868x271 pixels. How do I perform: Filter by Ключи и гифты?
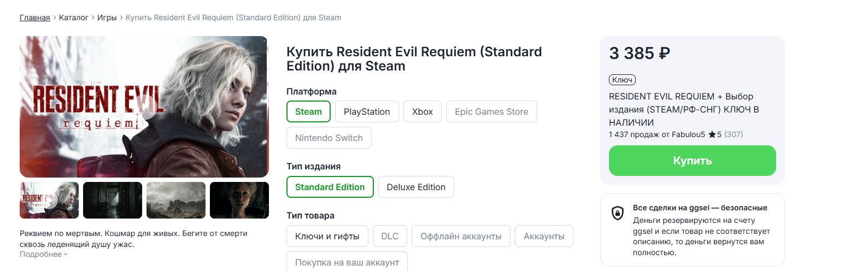pos(327,236)
